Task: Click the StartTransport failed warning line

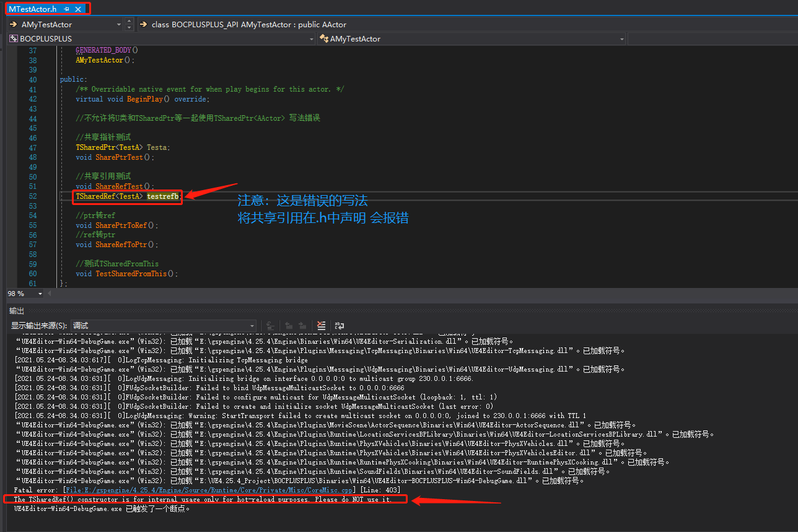Action: click(300, 416)
